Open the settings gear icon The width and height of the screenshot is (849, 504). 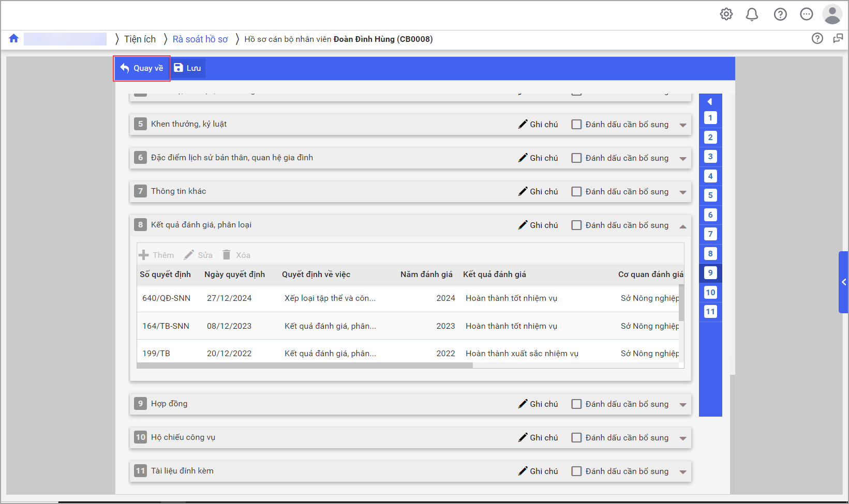tap(726, 14)
